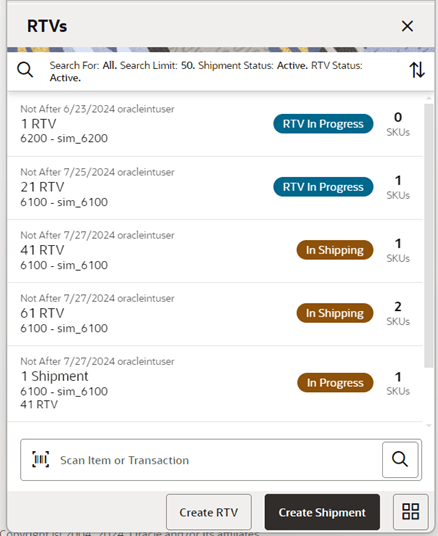Click scrollbar down arrow of list
The width and height of the screenshot is (438, 536).
coord(429,426)
